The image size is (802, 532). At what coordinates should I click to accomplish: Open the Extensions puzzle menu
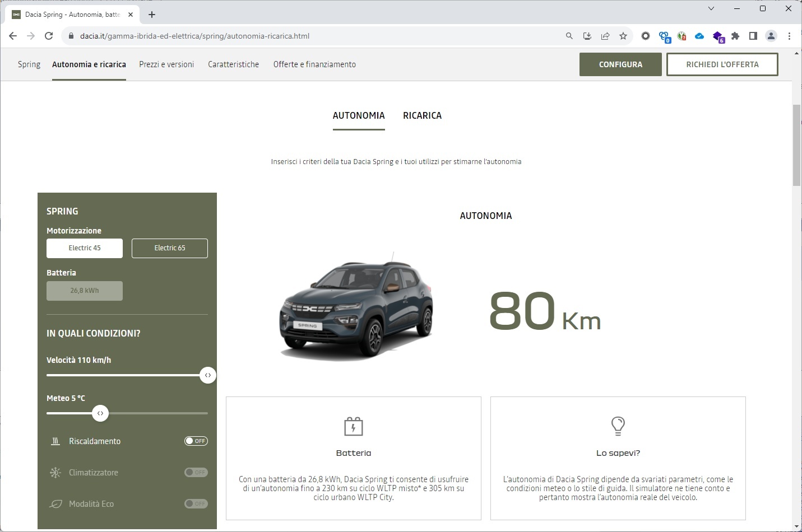click(735, 36)
